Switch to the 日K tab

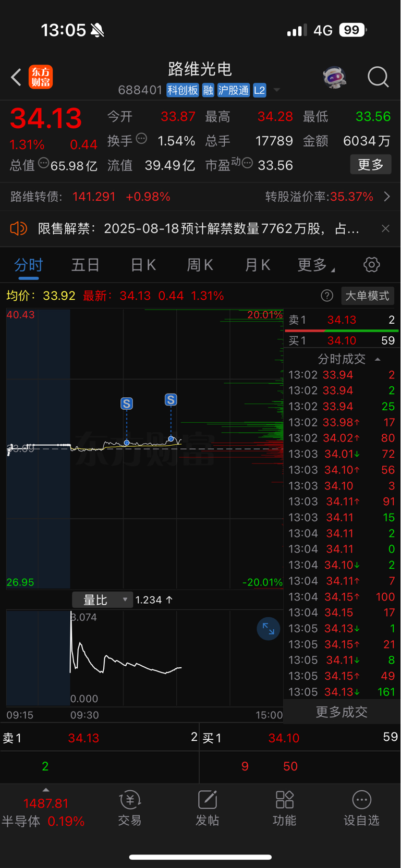click(143, 265)
